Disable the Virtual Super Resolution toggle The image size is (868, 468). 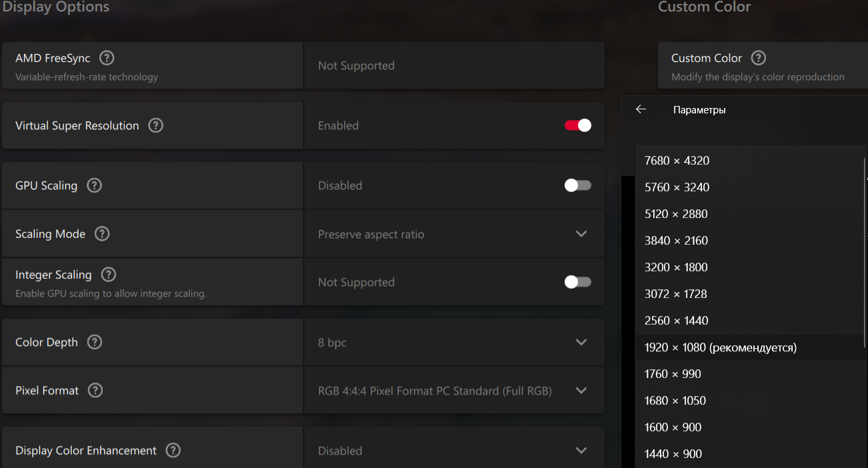(577, 125)
